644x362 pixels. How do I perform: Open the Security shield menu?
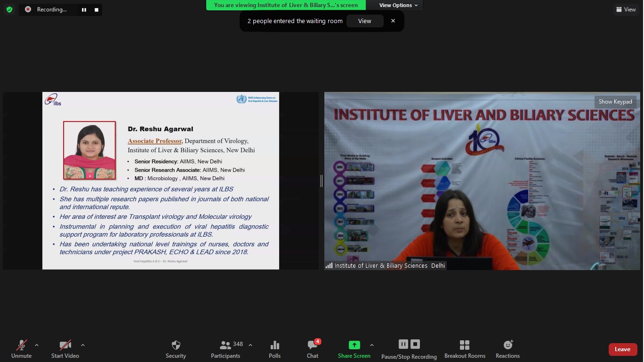[176, 349]
